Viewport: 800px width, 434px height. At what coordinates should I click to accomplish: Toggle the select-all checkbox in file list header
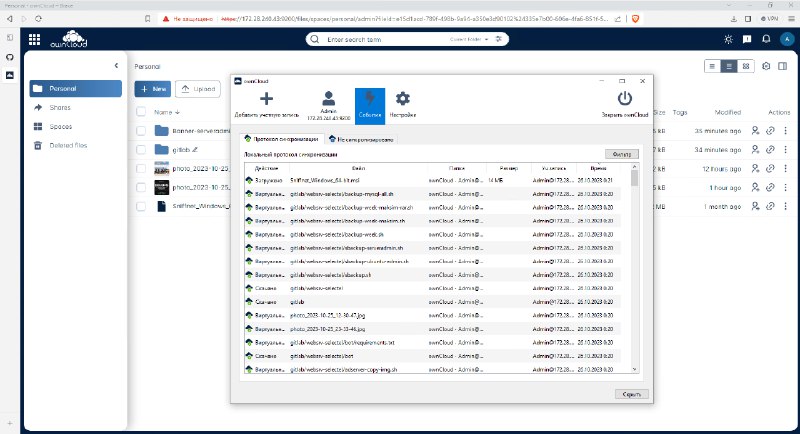tap(141, 112)
